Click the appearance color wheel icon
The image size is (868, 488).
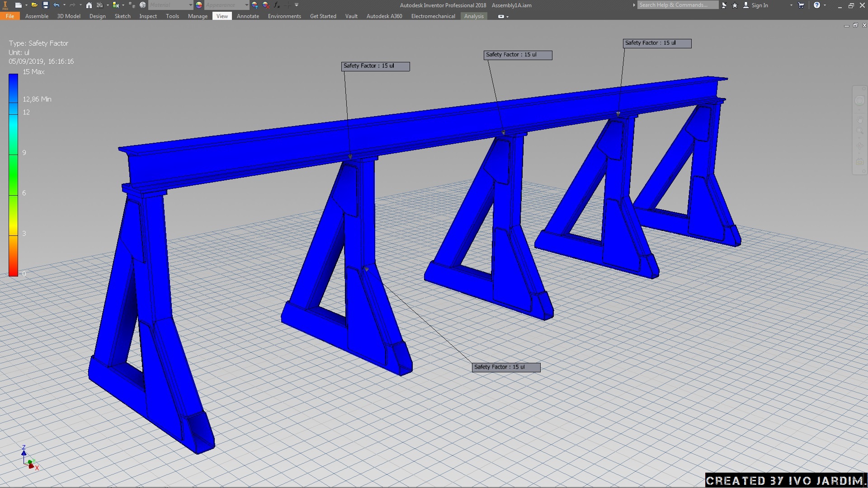point(199,5)
